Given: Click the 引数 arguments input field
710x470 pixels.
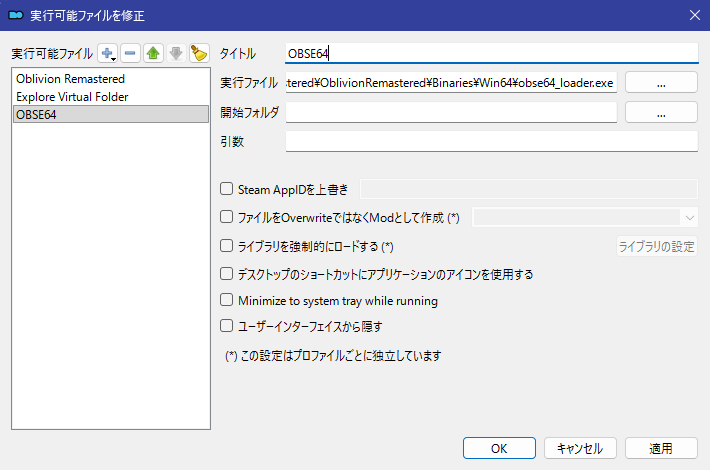Looking at the screenshot, I should pyautogui.click(x=492, y=141).
